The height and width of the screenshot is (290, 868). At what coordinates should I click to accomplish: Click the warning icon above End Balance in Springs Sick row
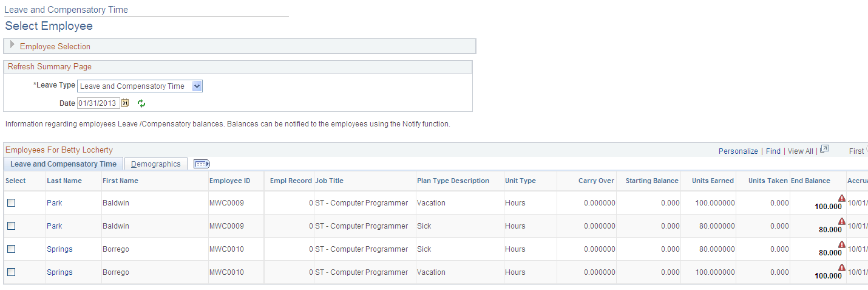842,244
